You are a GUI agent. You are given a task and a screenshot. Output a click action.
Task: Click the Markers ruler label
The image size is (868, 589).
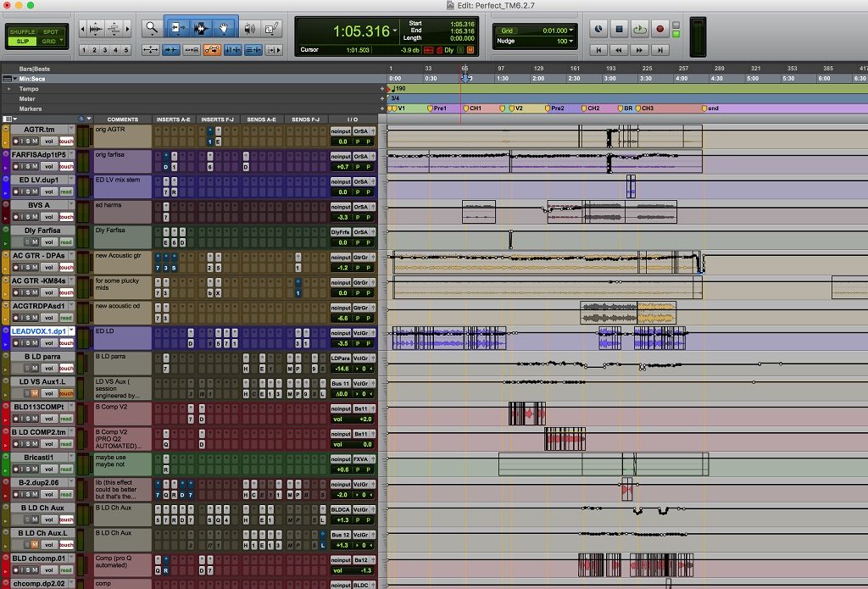(x=31, y=108)
